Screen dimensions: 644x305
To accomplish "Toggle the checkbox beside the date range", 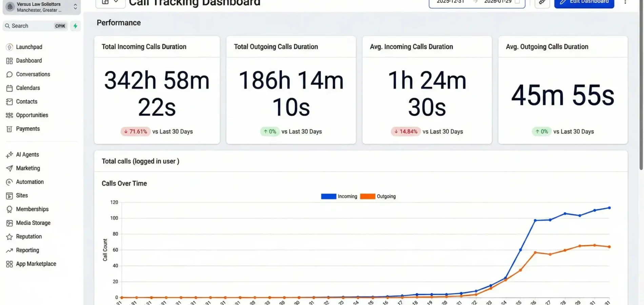I will pyautogui.click(x=517, y=2).
